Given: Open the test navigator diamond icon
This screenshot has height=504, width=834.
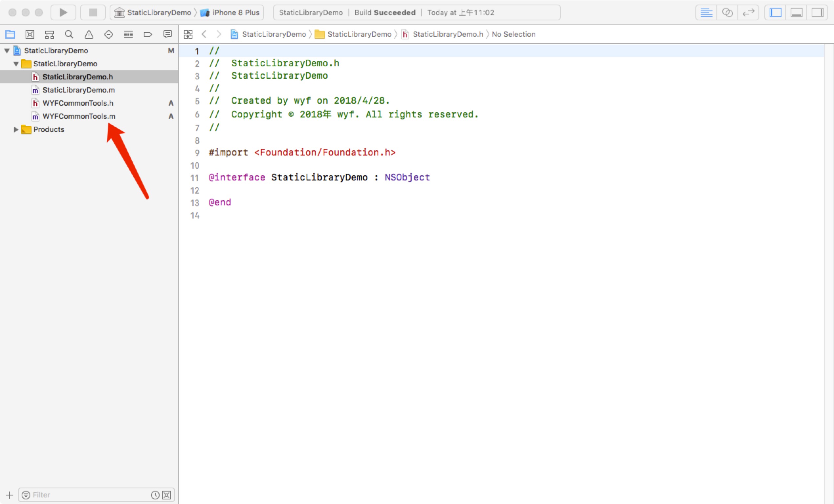Looking at the screenshot, I should point(108,34).
